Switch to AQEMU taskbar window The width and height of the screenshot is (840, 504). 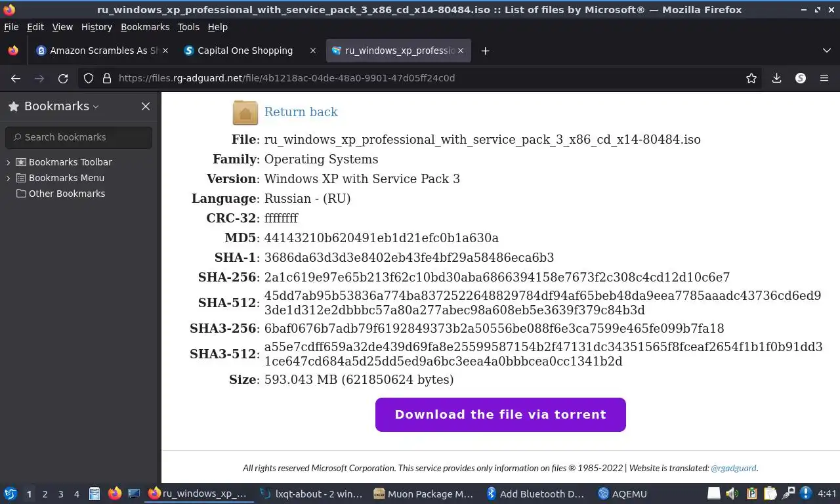pyautogui.click(x=623, y=493)
